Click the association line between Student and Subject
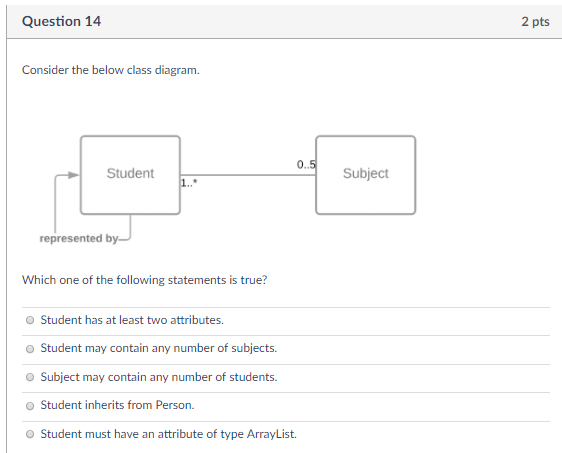The height and width of the screenshot is (453, 562). click(248, 175)
